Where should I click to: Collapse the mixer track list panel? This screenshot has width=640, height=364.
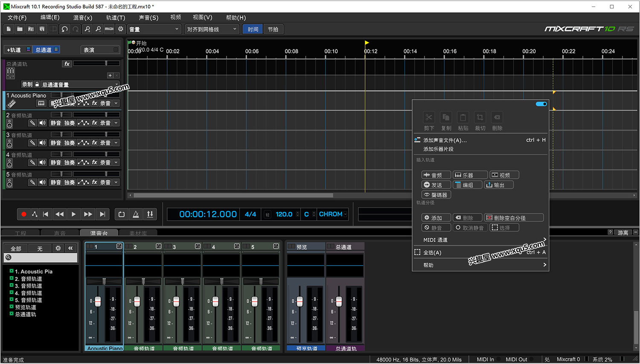point(70,248)
